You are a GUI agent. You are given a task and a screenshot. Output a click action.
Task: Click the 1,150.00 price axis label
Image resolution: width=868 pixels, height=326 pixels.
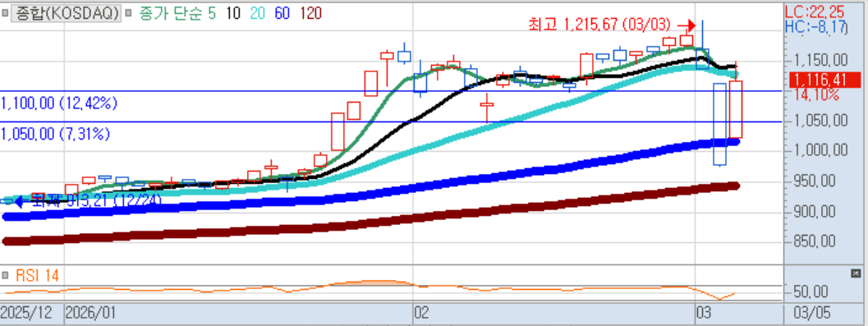(x=821, y=60)
